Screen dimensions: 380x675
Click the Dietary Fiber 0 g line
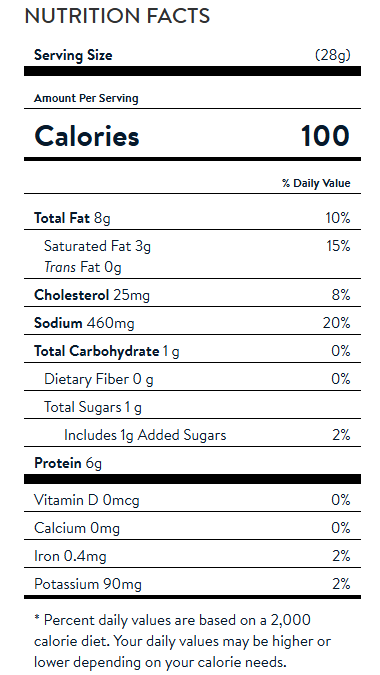click(x=99, y=379)
